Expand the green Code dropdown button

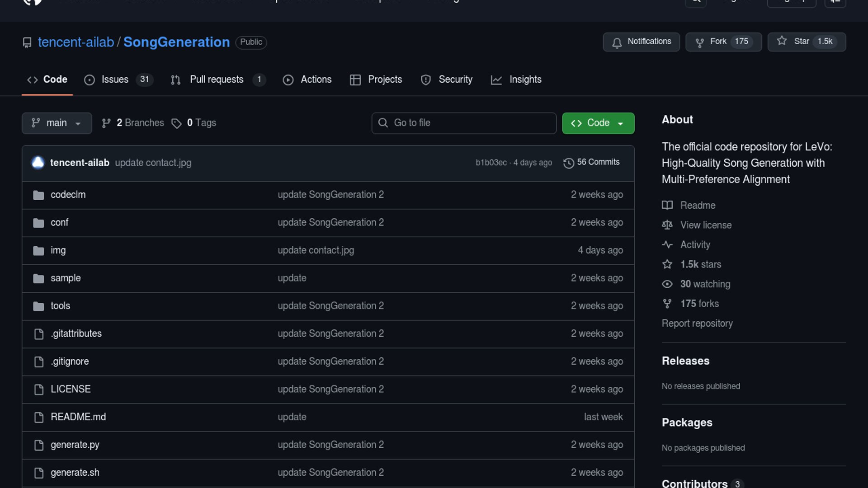598,123
